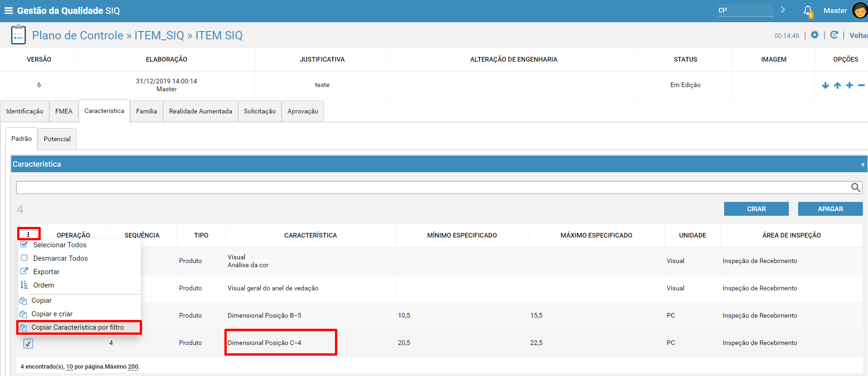Click the clipboard Plano de Controle icon
The image size is (868, 376).
(19, 35)
